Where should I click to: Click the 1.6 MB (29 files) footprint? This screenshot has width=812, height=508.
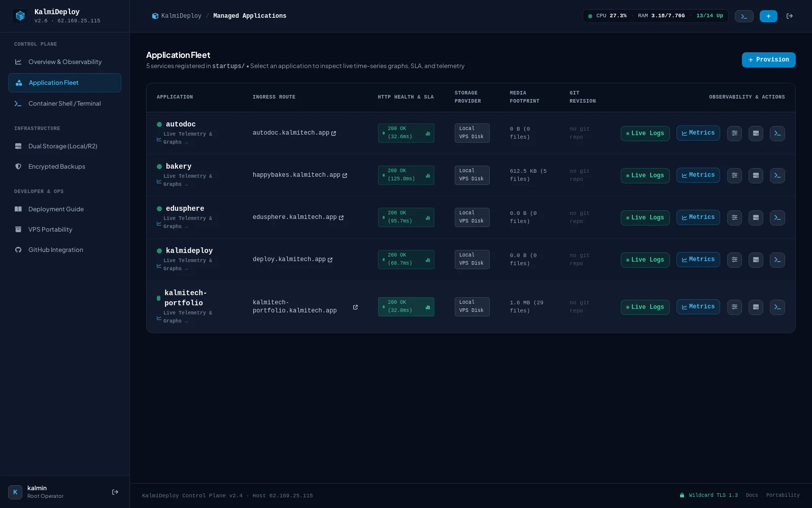tap(527, 307)
